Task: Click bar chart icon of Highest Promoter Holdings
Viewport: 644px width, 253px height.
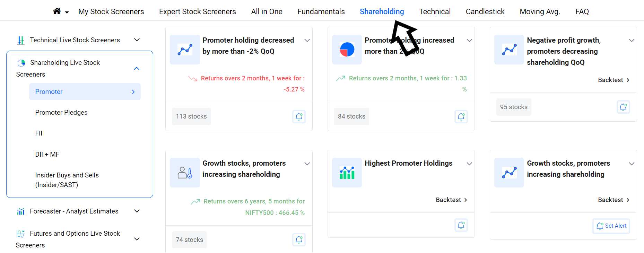Action: tap(347, 173)
